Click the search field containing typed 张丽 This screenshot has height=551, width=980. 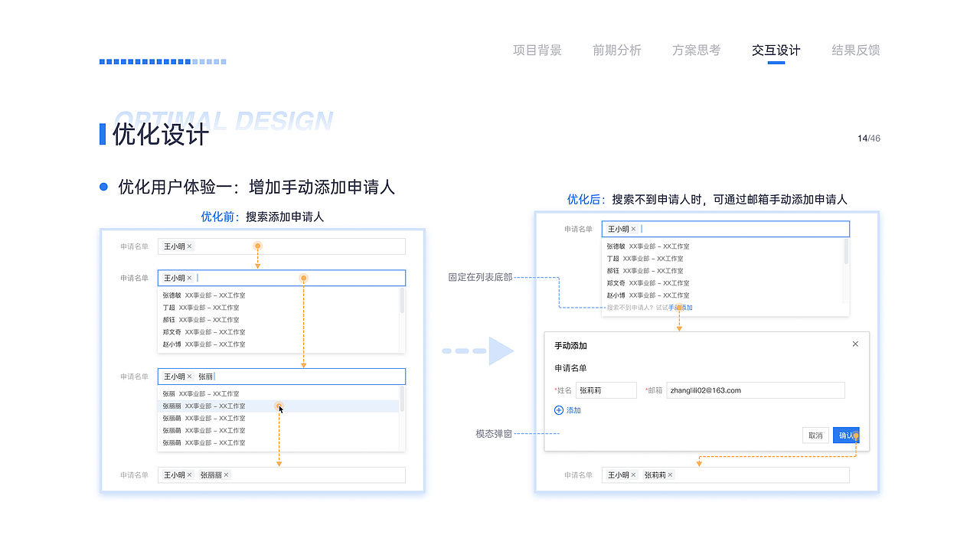(282, 377)
